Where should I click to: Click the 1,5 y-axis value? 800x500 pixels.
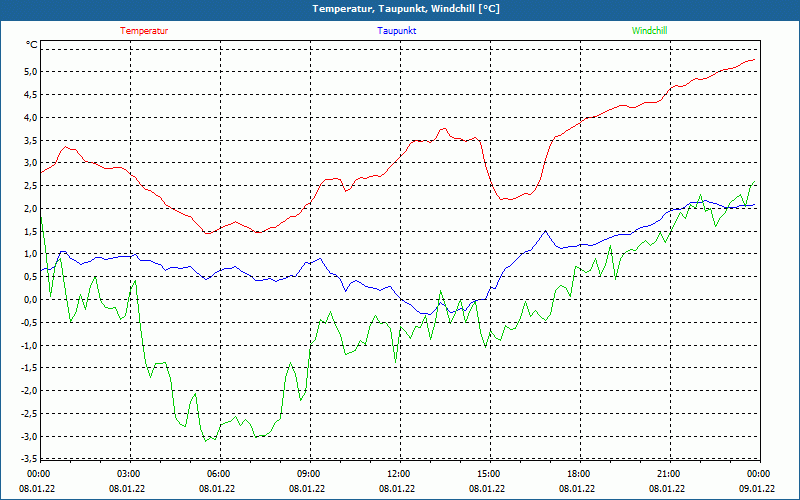coord(31,232)
